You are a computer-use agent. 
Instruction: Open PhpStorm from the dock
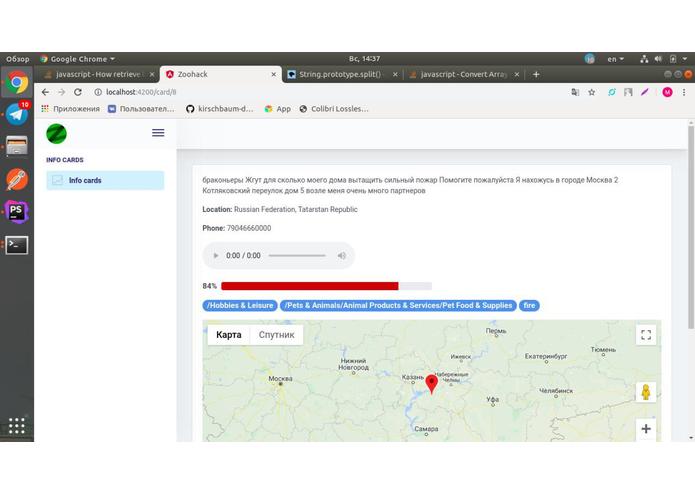[17, 212]
